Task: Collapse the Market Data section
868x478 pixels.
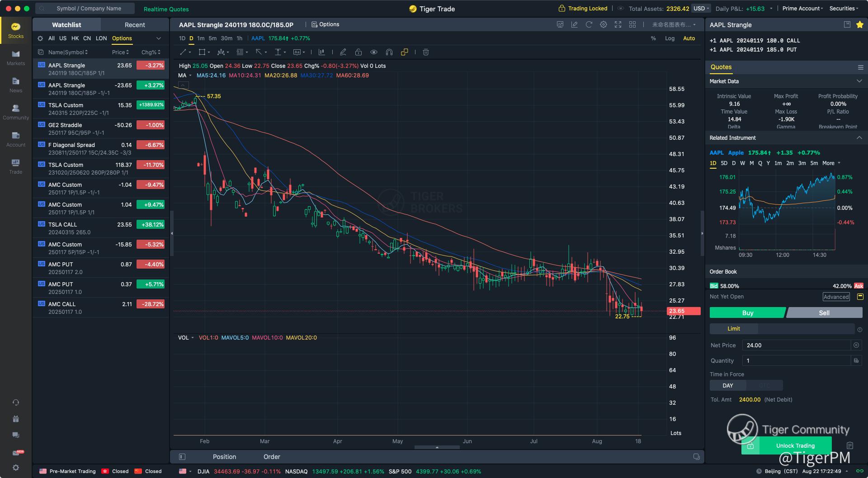Action: point(859,81)
